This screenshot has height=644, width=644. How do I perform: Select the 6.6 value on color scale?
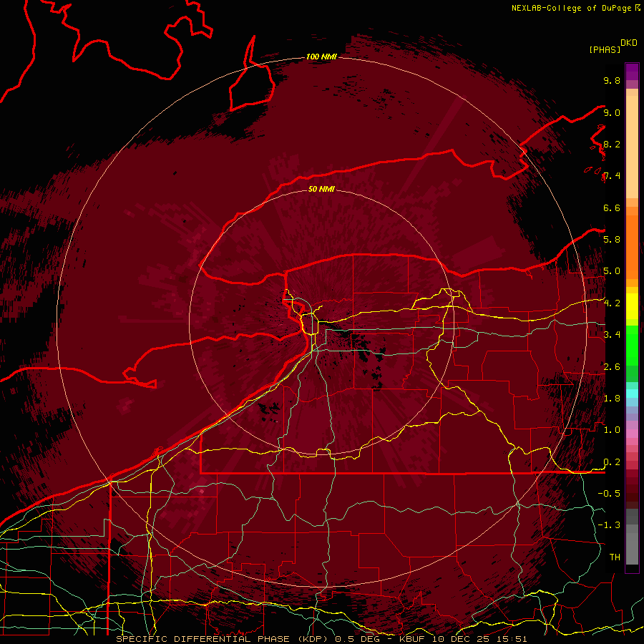coord(612,208)
